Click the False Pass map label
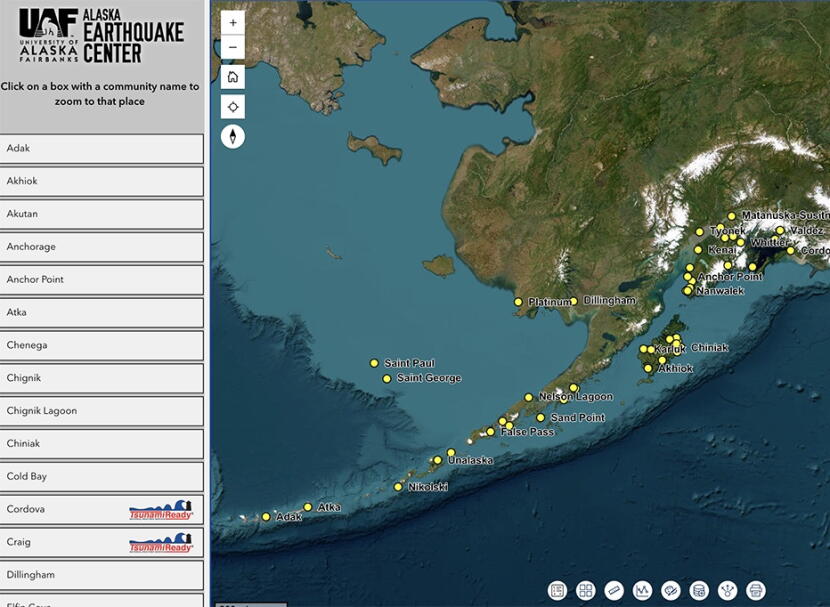 pos(528,432)
